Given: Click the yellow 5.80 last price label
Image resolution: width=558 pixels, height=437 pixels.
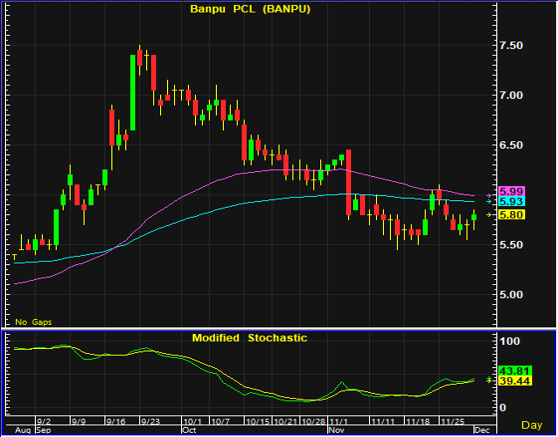Looking at the screenshot, I should [x=511, y=215].
